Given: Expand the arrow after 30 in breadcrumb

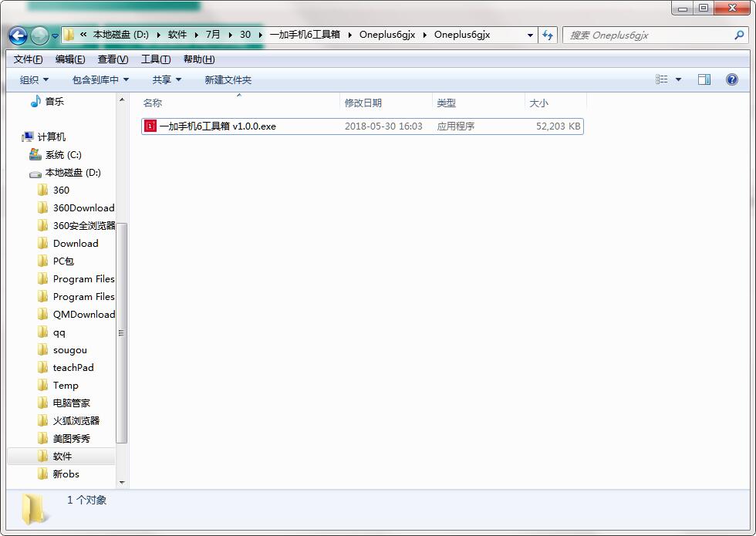Looking at the screenshot, I should coord(261,35).
